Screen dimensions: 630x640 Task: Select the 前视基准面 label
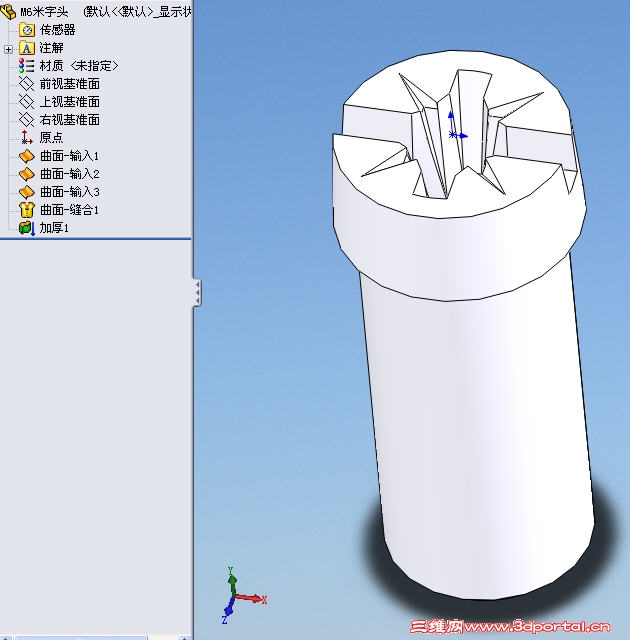pos(70,84)
